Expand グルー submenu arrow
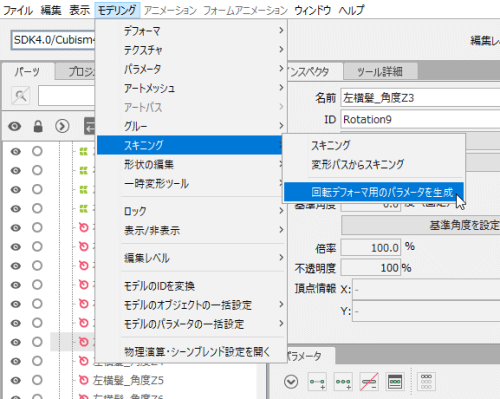 pyautogui.click(x=281, y=126)
